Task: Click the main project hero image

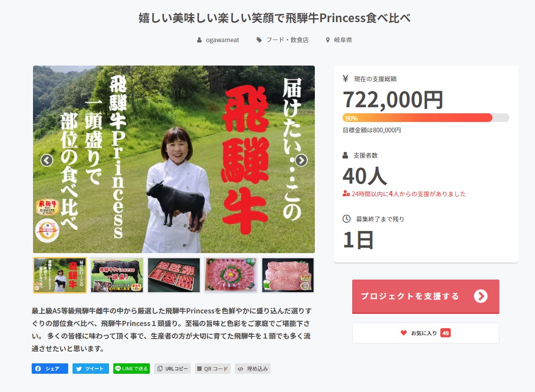Action: pos(174,159)
